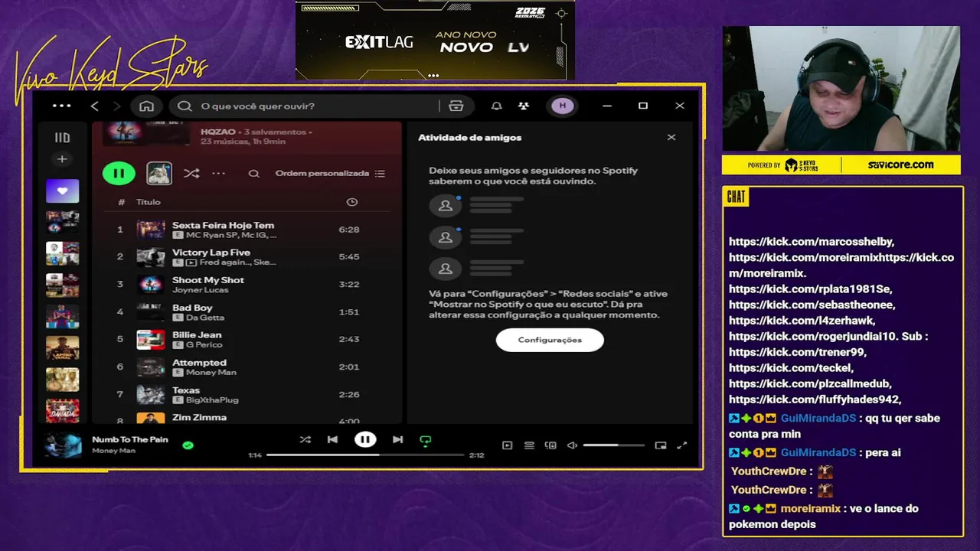Click chat username moreiramix

tap(811, 509)
